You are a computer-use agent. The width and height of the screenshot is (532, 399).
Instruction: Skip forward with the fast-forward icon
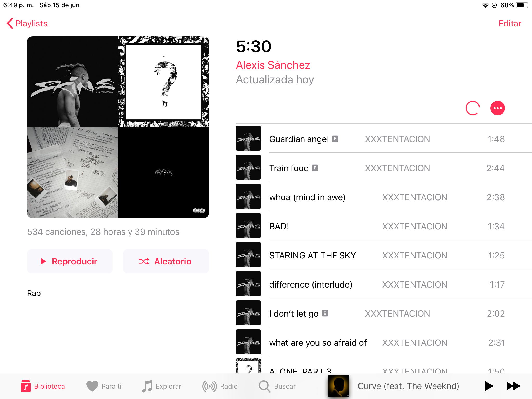tap(513, 386)
